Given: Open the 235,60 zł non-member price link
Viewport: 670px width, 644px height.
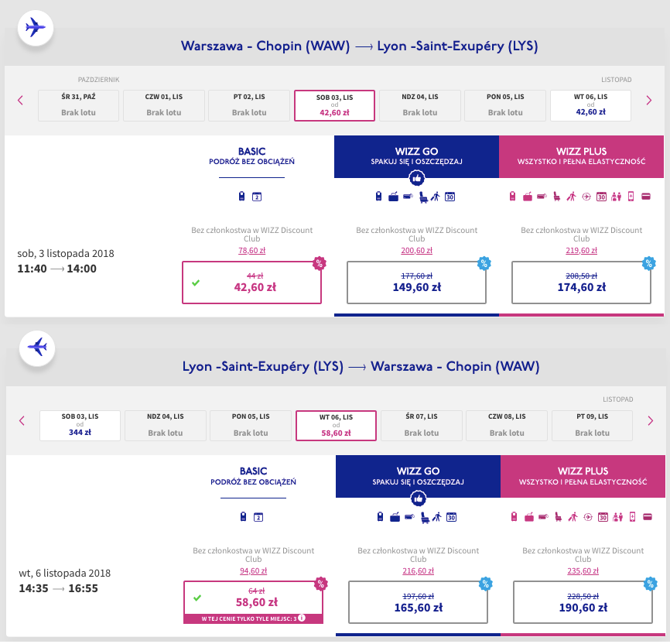Looking at the screenshot, I should pos(583,570).
